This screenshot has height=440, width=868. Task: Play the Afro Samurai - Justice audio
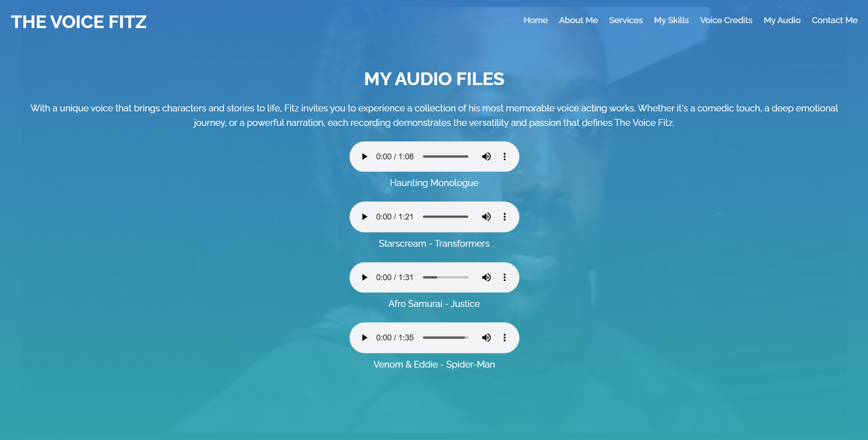point(364,277)
